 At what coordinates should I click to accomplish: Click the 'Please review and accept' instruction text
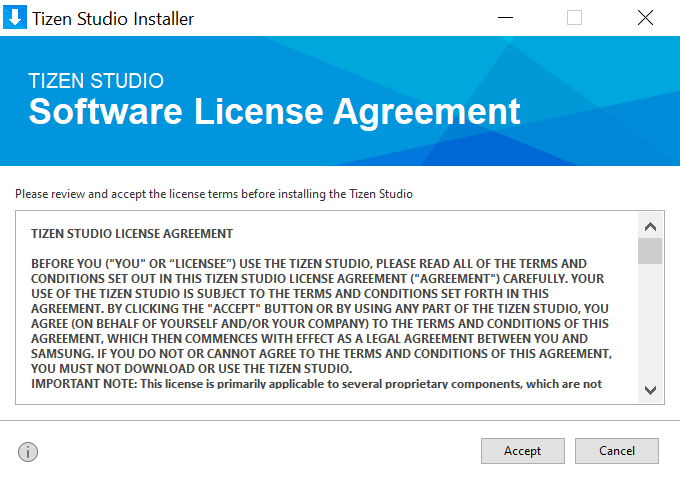pos(214,194)
